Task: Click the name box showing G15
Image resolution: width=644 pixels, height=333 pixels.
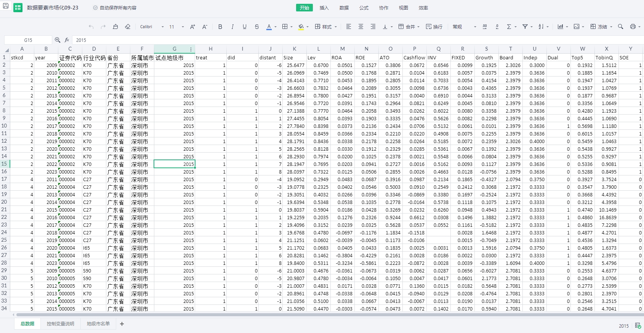Action: 28,40
